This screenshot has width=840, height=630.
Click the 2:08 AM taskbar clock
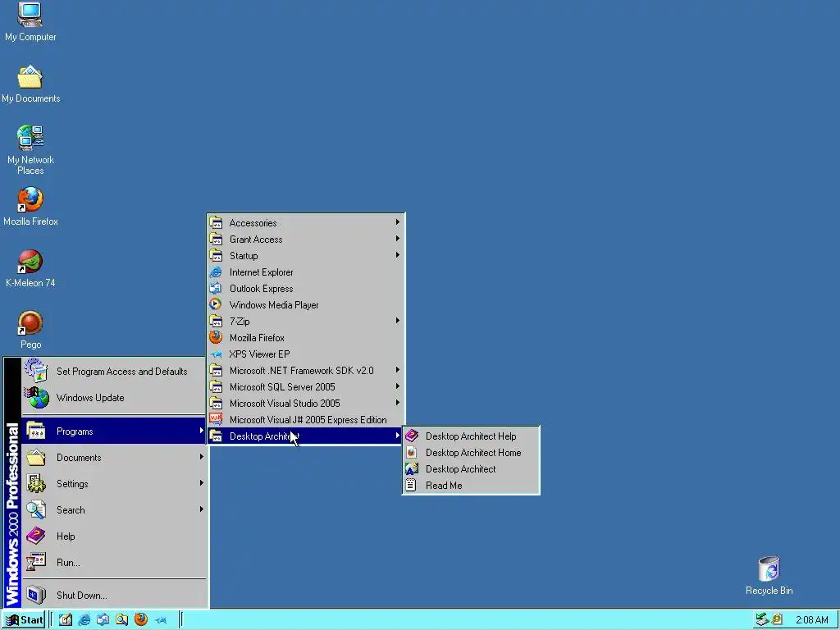(x=811, y=620)
